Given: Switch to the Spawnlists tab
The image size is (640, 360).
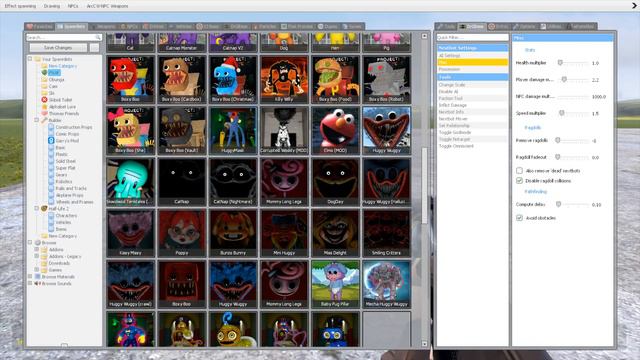Looking at the screenshot, I should click(x=71, y=27).
